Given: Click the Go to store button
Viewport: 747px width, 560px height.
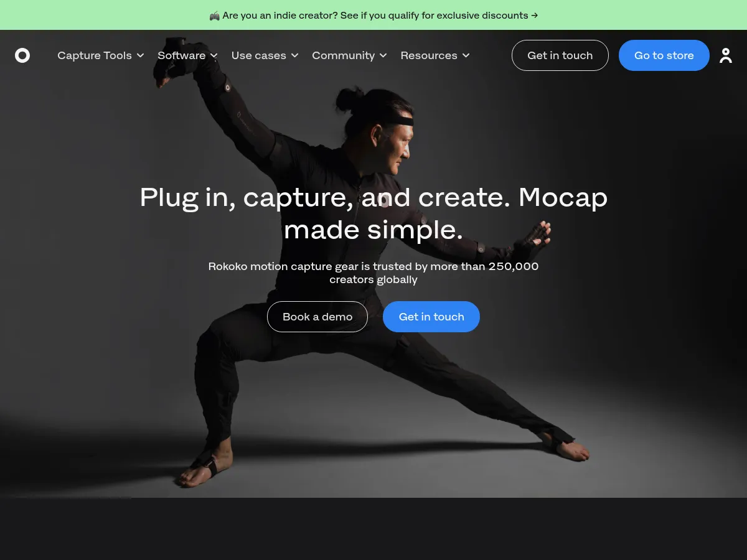Looking at the screenshot, I should pyautogui.click(x=664, y=55).
